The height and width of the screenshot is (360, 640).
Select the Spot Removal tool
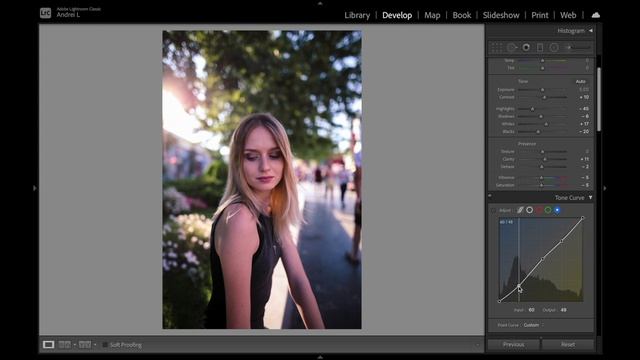click(x=511, y=48)
